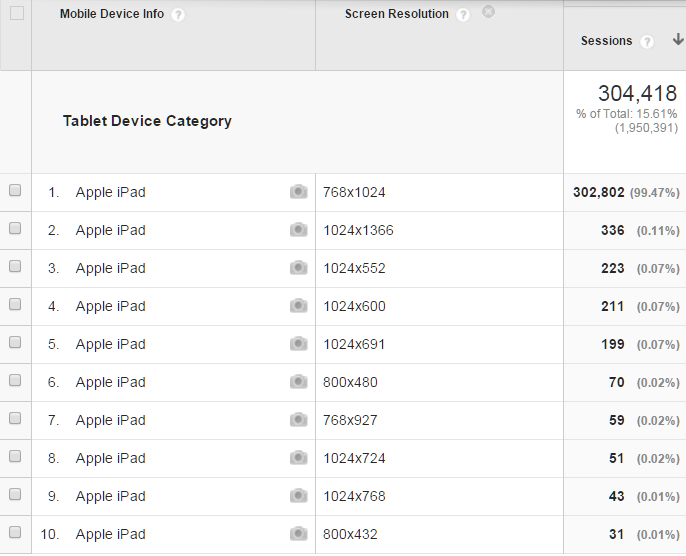This screenshot has width=686, height=556.
Task: Click the Tablet Device Category label
Action: click(x=147, y=121)
